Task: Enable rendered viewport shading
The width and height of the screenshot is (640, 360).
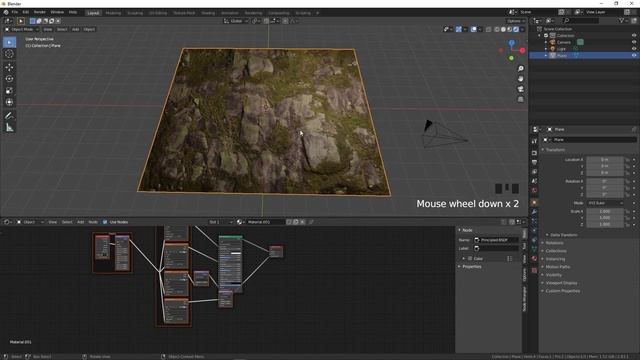Action: 516,29
